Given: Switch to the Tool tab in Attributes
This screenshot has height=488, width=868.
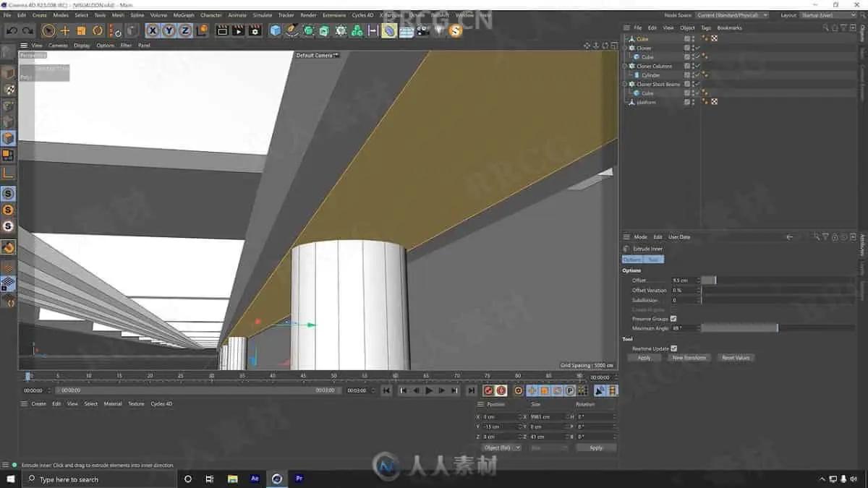Looking at the screenshot, I should [653, 260].
